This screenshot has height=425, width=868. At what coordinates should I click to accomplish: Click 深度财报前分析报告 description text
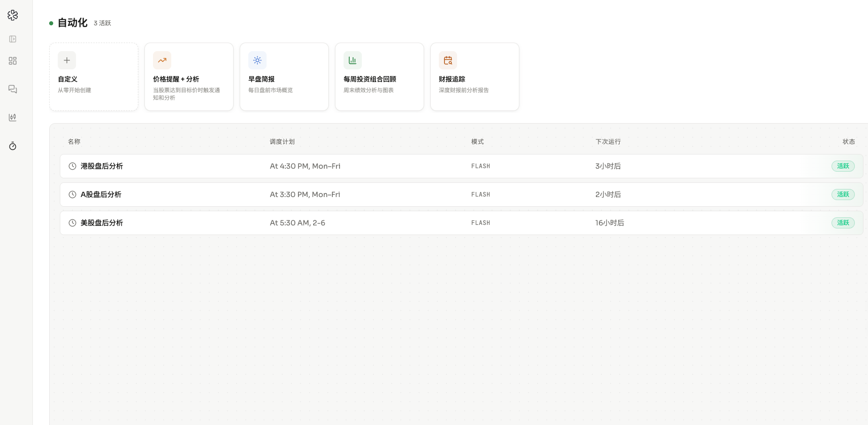click(464, 90)
